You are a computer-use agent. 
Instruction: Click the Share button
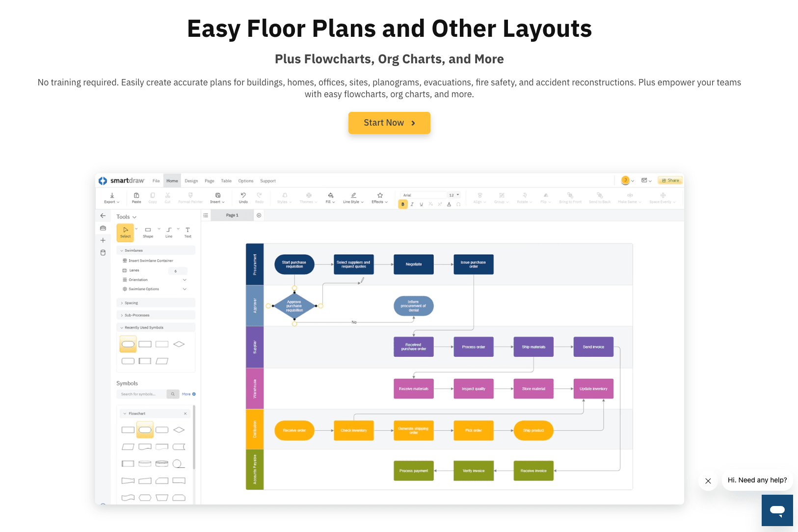[x=670, y=181]
